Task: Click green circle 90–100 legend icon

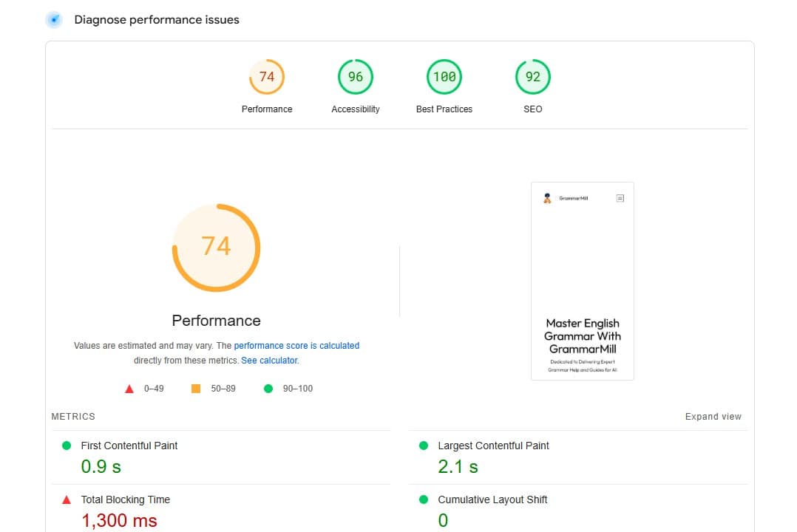Action: tap(268, 389)
